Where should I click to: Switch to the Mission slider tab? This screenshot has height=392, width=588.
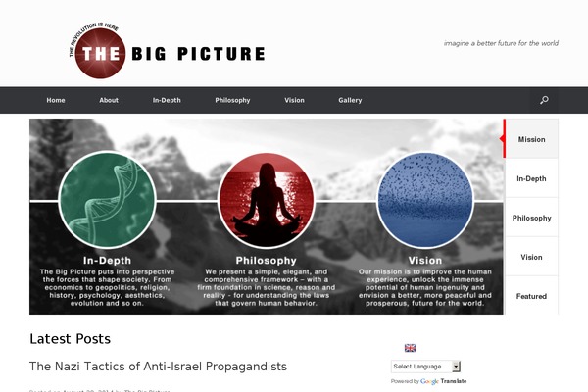tap(531, 139)
